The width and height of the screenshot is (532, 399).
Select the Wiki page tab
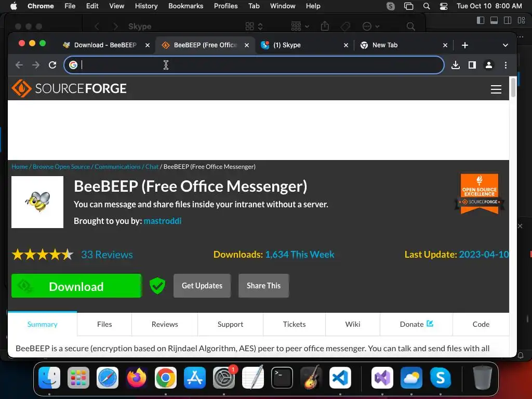pyautogui.click(x=353, y=324)
